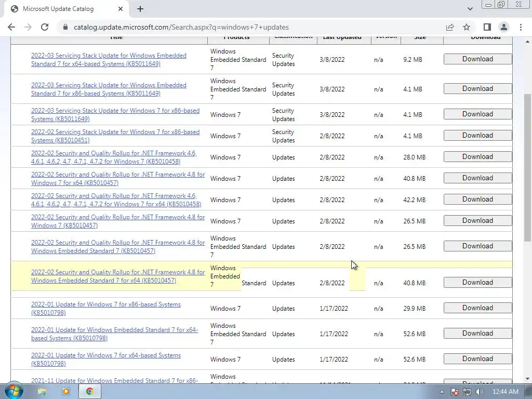This screenshot has width=532, height=399.
Task: Launch Windows Media Player from taskbar
Action: tap(66, 392)
